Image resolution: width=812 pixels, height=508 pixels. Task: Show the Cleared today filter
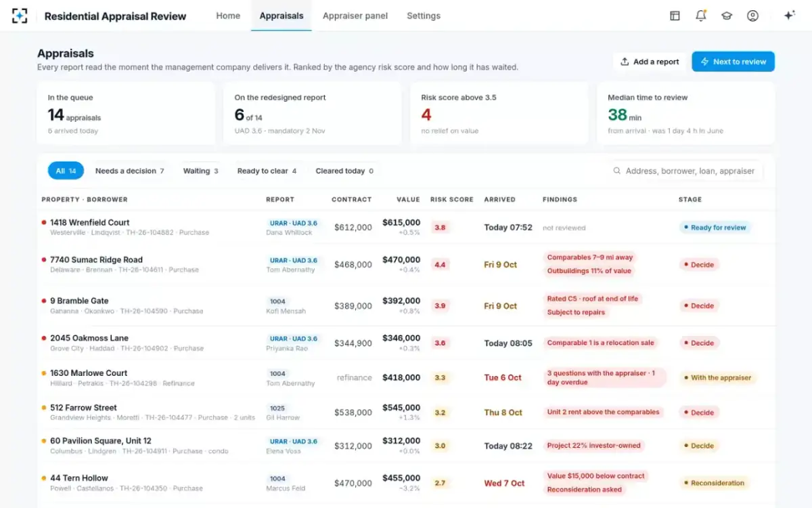[x=344, y=171]
